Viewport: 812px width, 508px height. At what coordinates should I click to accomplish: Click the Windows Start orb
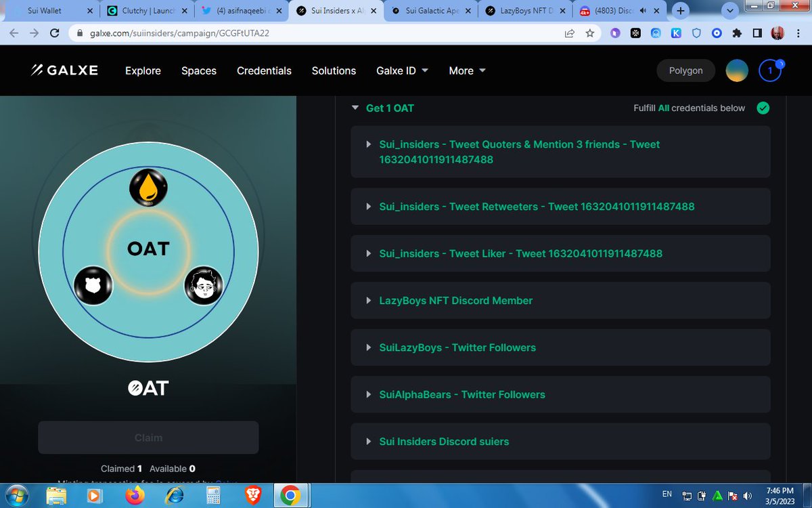[18, 495]
